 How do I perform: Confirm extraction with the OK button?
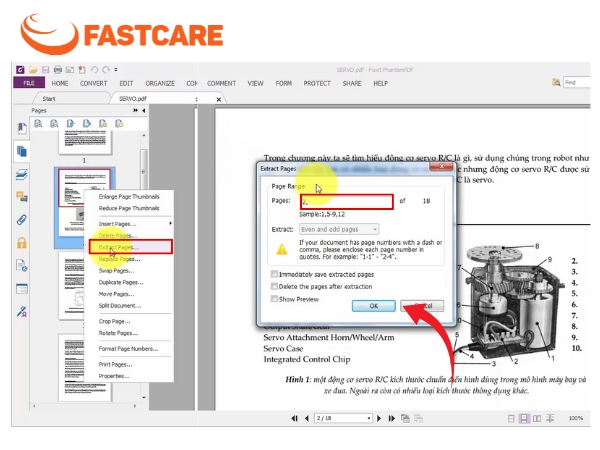point(373,306)
